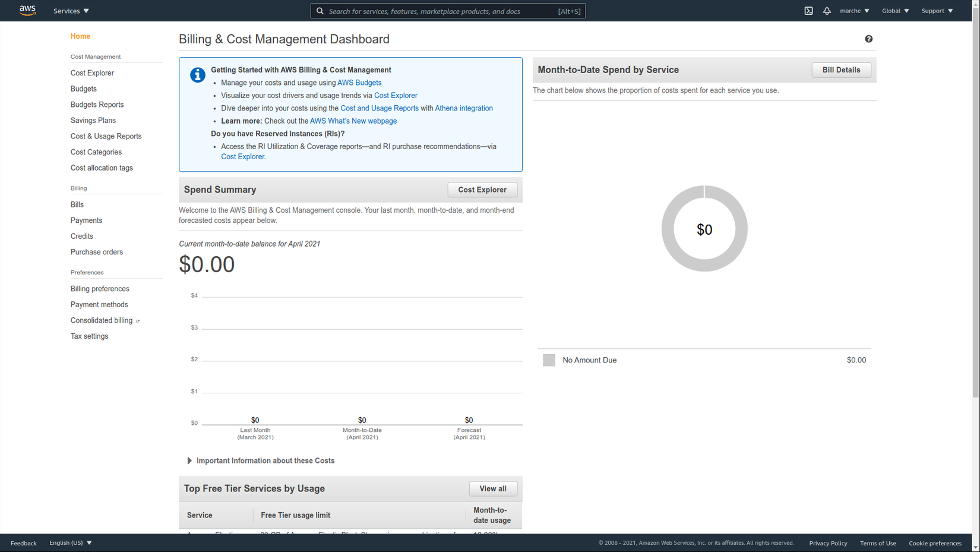Screen dimensions: 980x552
Task: Click View all for Free Tier Services
Action: (493, 488)
